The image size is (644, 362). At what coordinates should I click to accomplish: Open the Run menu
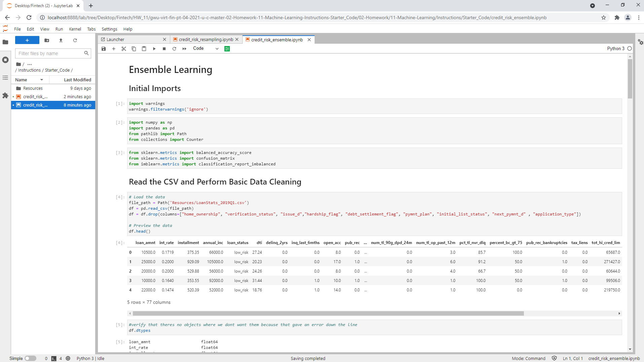(x=59, y=29)
